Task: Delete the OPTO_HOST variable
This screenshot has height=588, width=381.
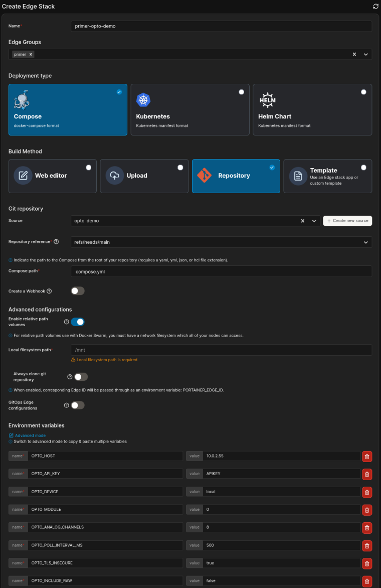Action: [x=367, y=457]
